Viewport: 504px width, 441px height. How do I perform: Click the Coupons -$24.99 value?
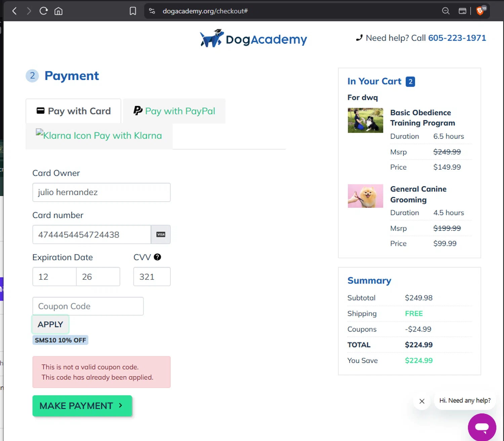[418, 329]
